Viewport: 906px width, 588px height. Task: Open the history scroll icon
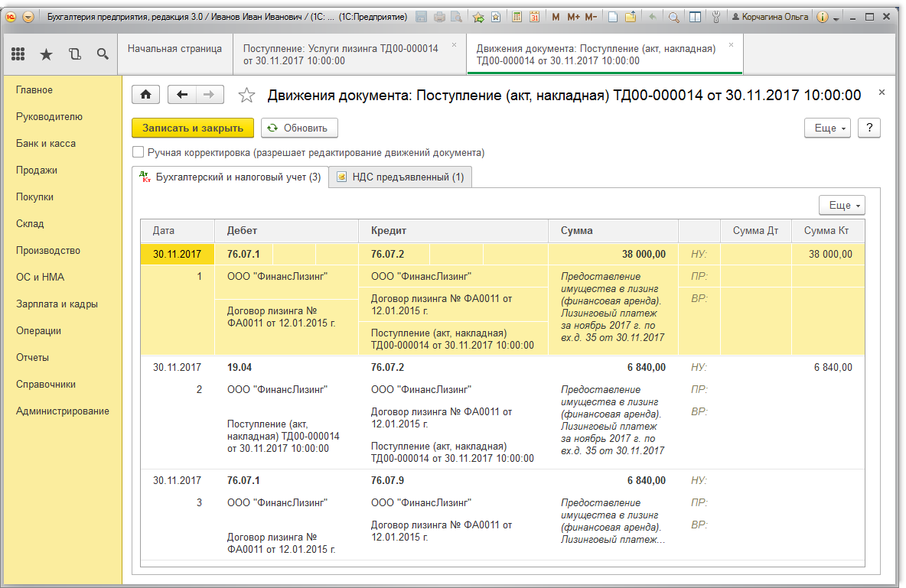point(74,54)
